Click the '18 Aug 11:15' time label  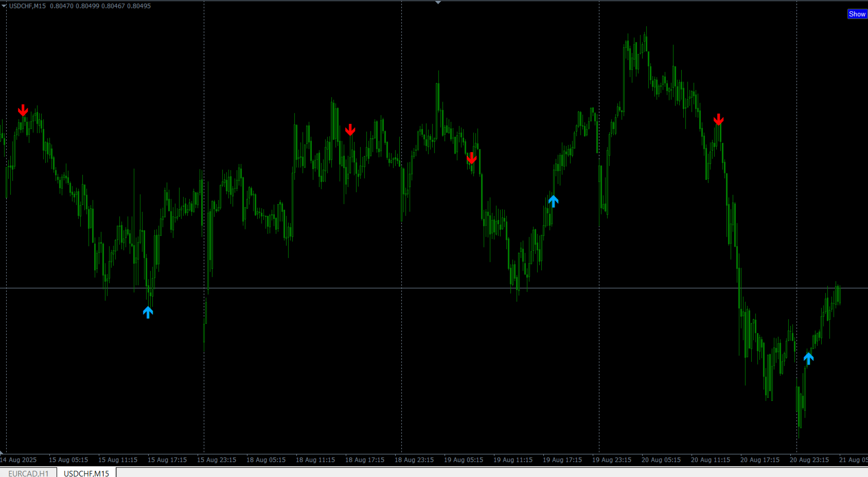(x=315, y=460)
